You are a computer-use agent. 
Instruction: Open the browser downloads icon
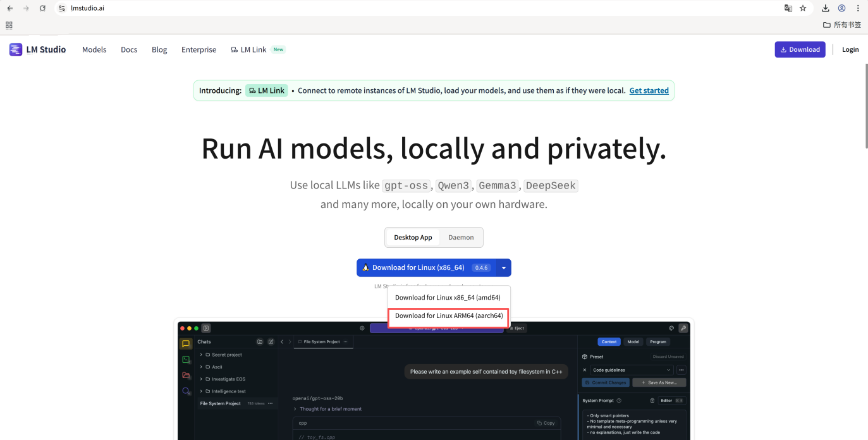coord(826,8)
